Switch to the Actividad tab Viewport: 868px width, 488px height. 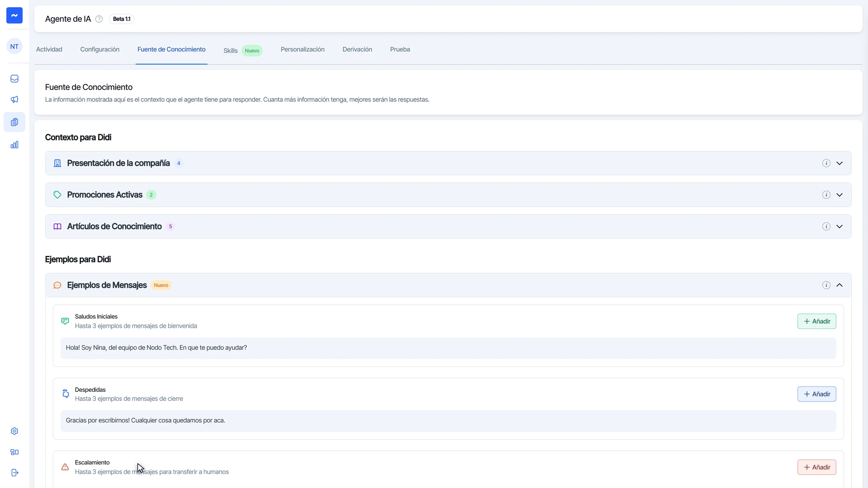(49, 50)
